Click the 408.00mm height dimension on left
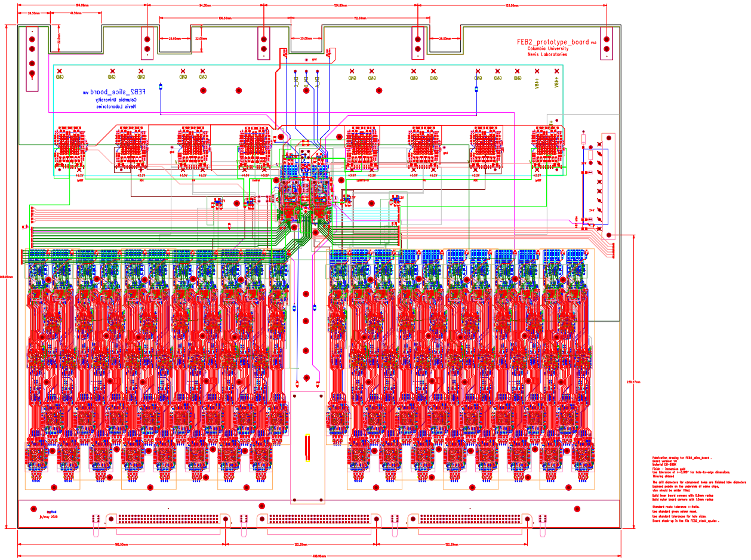The height and width of the screenshot is (560, 751). tap(6, 276)
